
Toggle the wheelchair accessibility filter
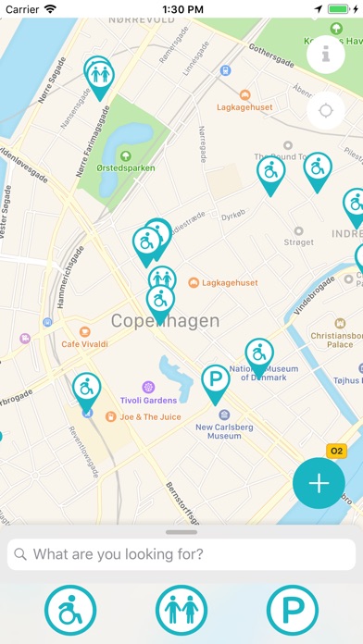[x=70, y=611]
